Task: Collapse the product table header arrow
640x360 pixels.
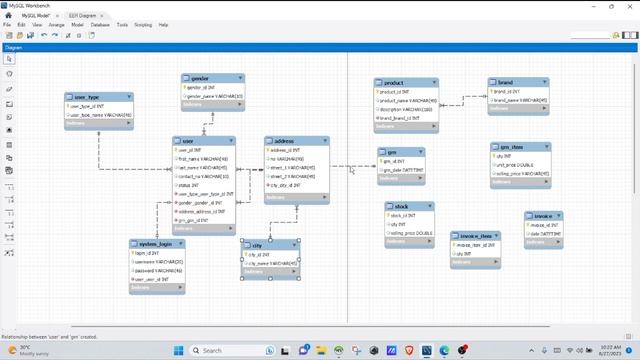Action: click(x=434, y=82)
